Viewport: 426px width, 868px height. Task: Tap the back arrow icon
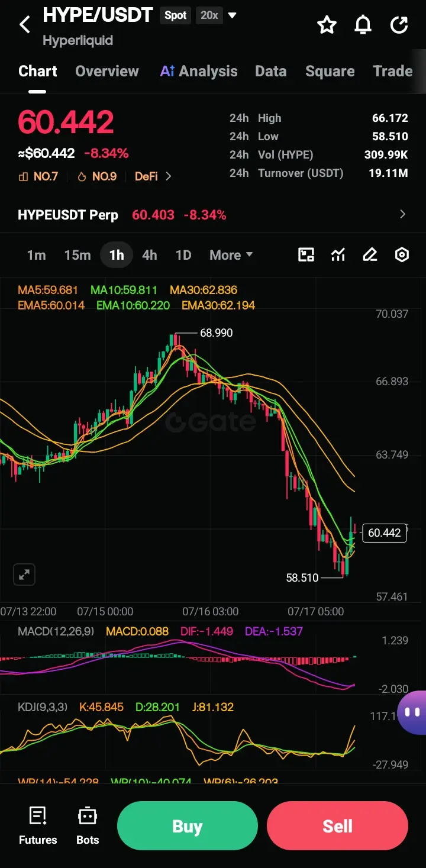coord(25,25)
